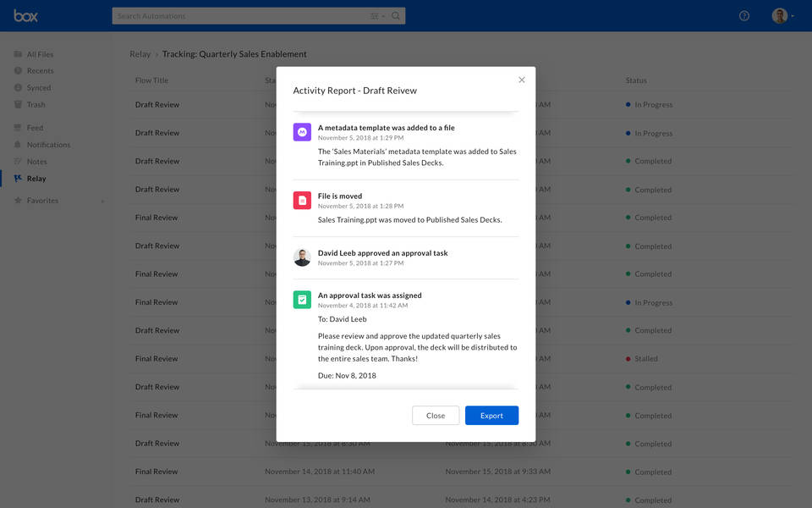
Task: Open the help question mark icon
Action: [x=744, y=16]
